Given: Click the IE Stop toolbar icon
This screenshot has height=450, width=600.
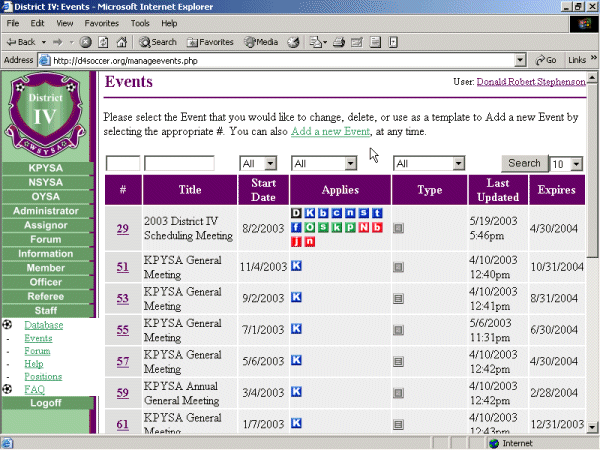Looking at the screenshot, I should coord(86,42).
